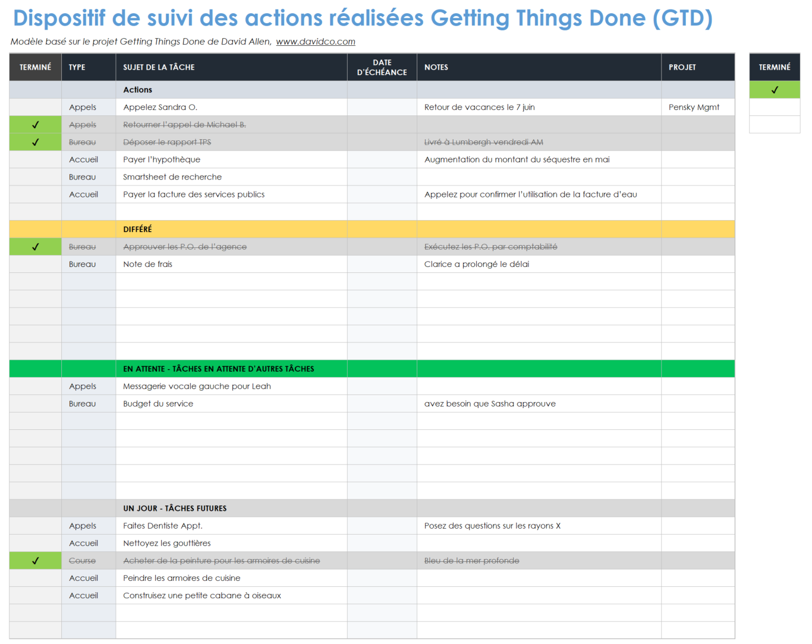
Task: Select the cell Construisez une petite cabane à oiseaux
Action: 231,596
